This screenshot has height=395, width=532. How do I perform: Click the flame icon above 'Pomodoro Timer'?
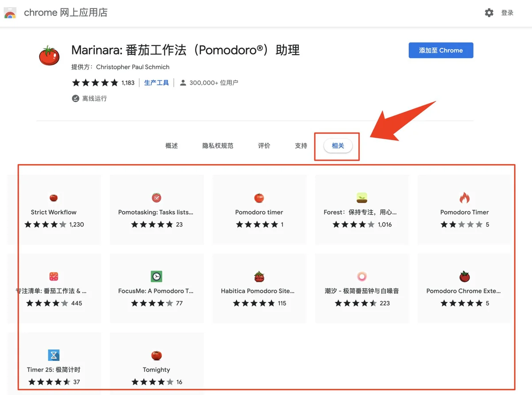click(465, 198)
